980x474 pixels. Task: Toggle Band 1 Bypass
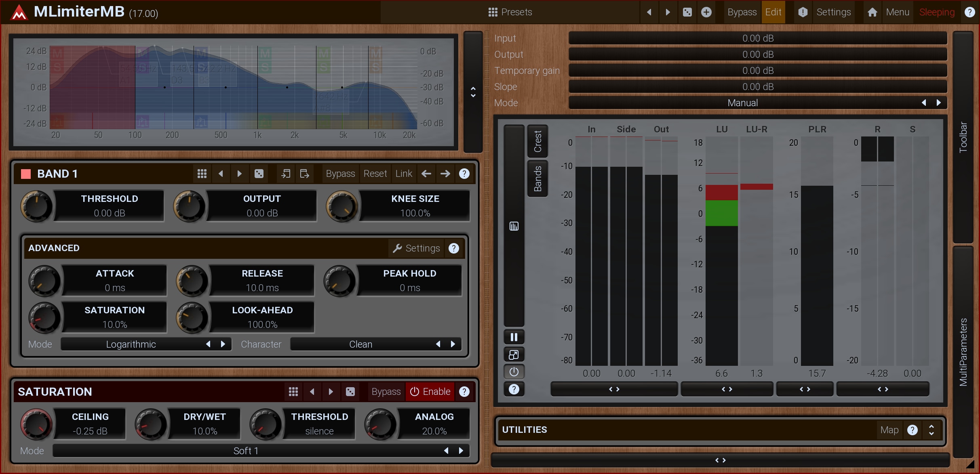coord(340,174)
